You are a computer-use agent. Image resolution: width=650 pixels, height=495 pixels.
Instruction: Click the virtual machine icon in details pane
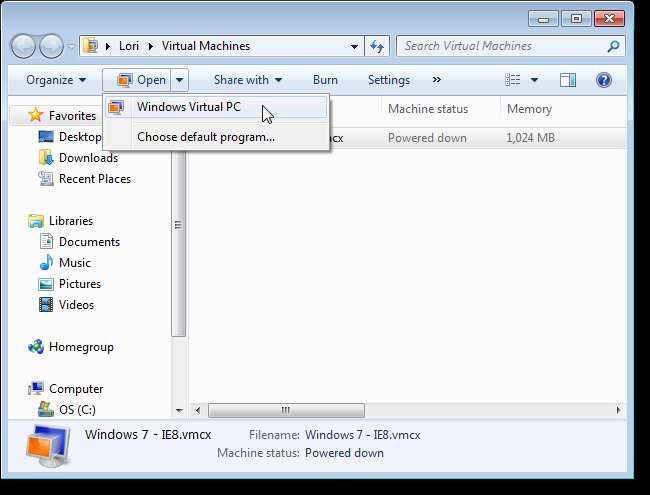[48, 446]
